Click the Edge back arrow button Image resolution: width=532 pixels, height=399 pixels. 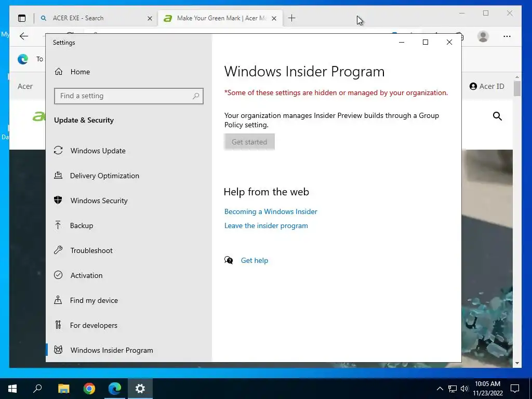tap(24, 36)
